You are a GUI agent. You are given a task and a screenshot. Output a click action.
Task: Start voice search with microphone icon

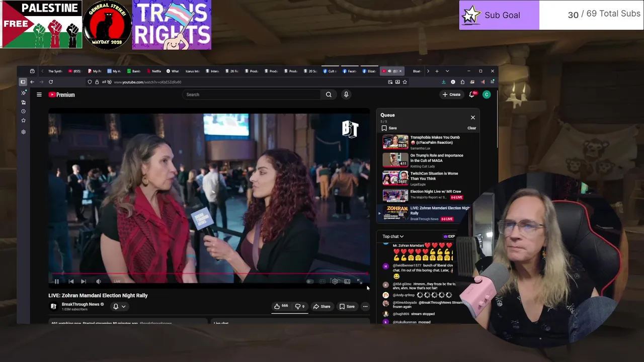point(346,95)
